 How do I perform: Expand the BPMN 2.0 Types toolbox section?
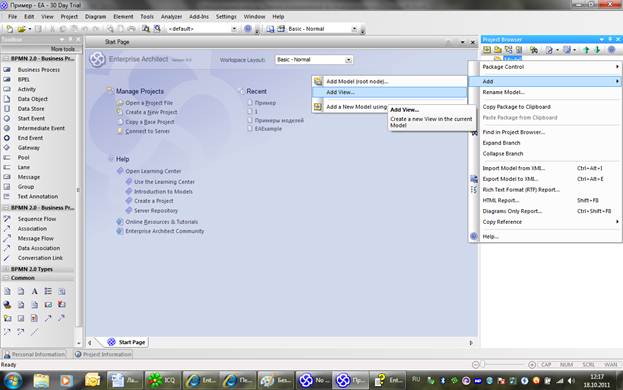pyautogui.click(x=6, y=269)
